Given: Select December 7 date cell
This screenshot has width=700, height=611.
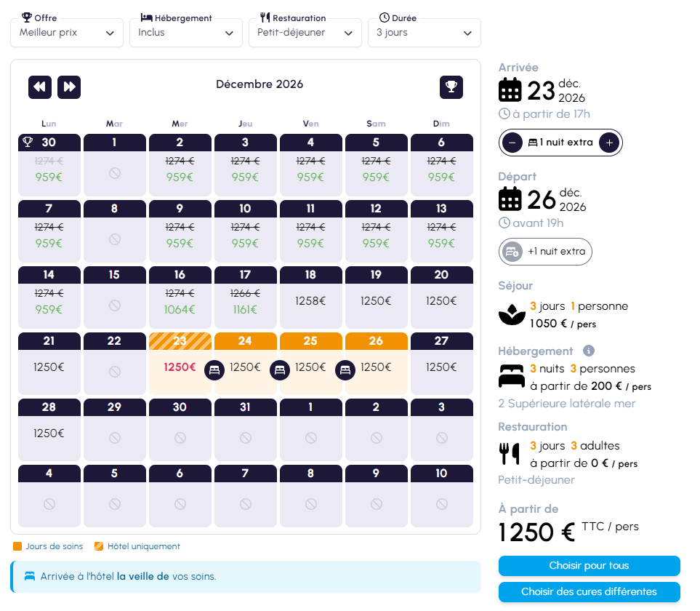Looking at the screenshot, I should click(49, 231).
